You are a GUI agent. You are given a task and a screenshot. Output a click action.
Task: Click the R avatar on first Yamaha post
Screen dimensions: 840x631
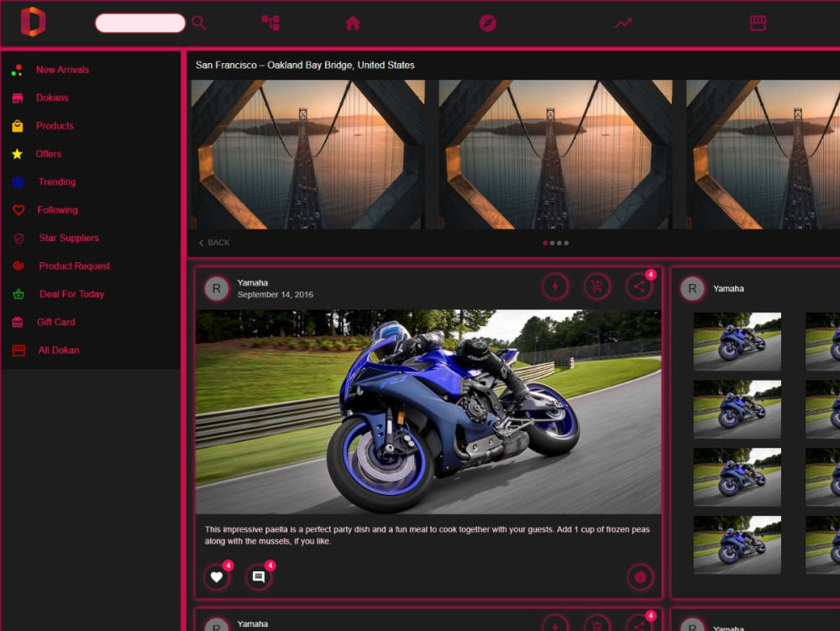click(x=217, y=288)
